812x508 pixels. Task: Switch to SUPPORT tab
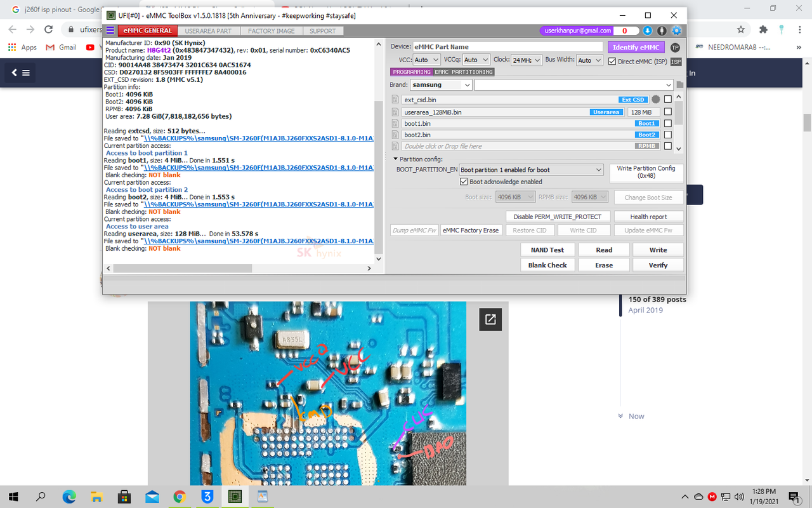(323, 30)
